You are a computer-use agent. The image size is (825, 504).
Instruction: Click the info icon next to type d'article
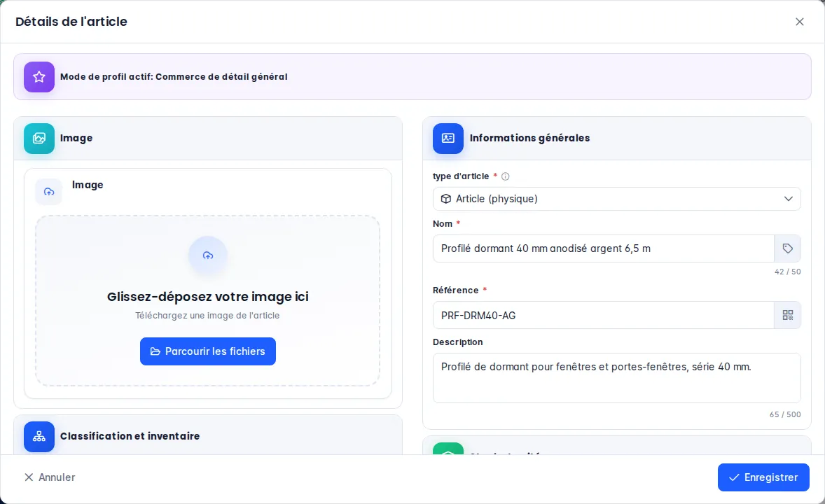[506, 177]
